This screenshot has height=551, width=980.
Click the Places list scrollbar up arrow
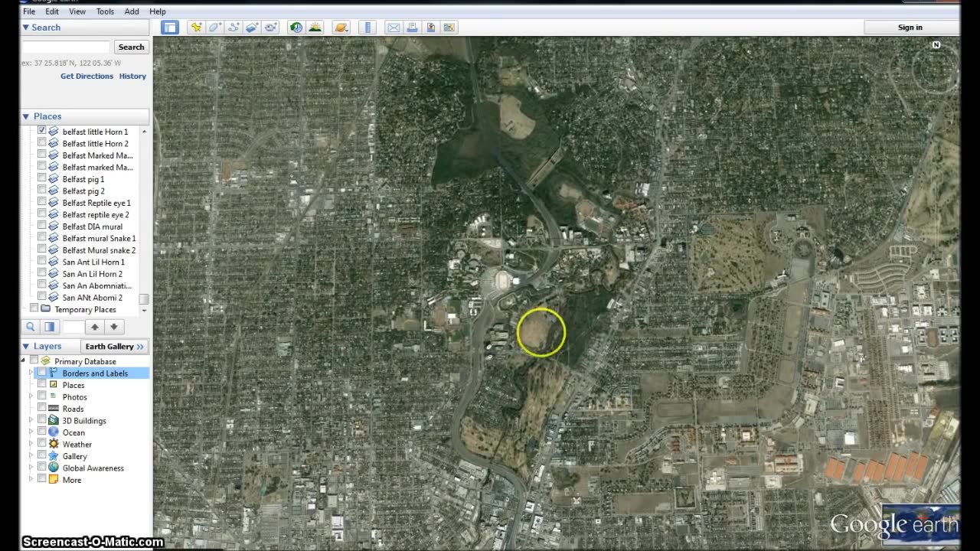pos(144,132)
